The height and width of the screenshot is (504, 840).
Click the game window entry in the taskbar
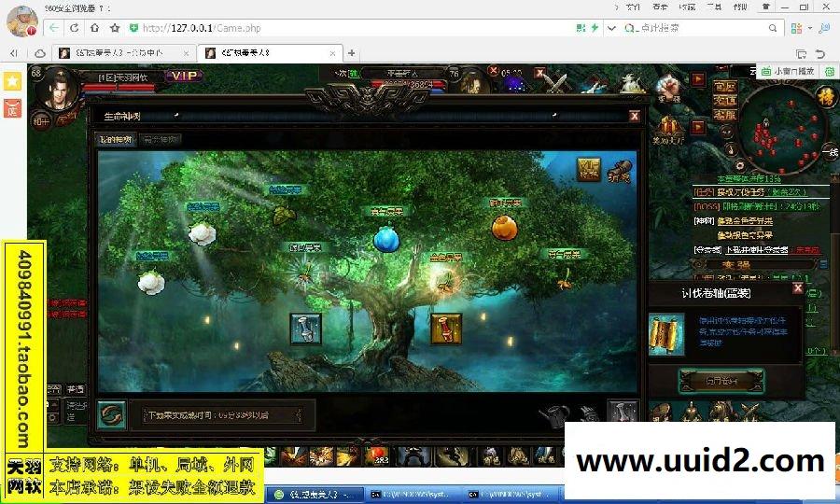[x=315, y=495]
